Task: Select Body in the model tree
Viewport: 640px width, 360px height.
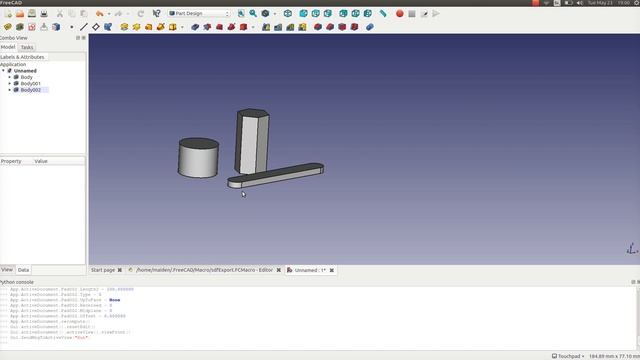Action: pyautogui.click(x=27, y=77)
